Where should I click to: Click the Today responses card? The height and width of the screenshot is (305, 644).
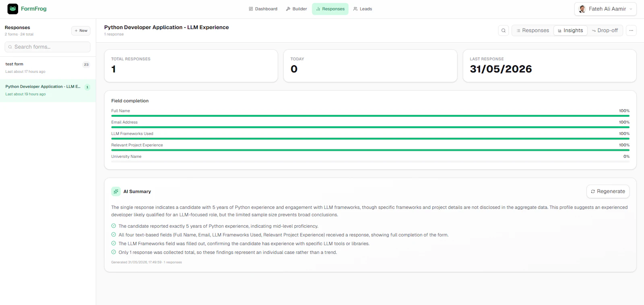(370, 66)
